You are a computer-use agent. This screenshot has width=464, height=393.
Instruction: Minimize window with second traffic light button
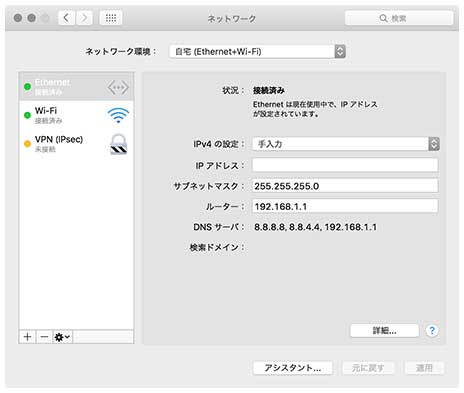(x=32, y=18)
